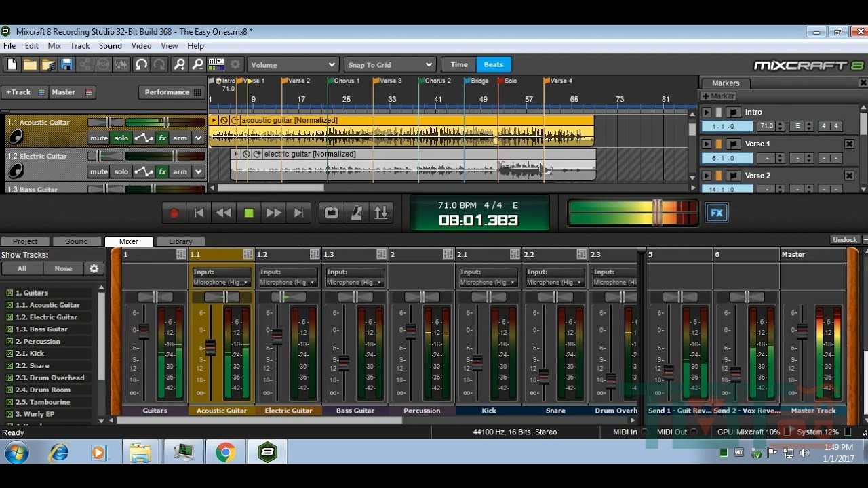Click the New Project icon in toolbar
The height and width of the screenshot is (488, 868).
click(x=12, y=65)
